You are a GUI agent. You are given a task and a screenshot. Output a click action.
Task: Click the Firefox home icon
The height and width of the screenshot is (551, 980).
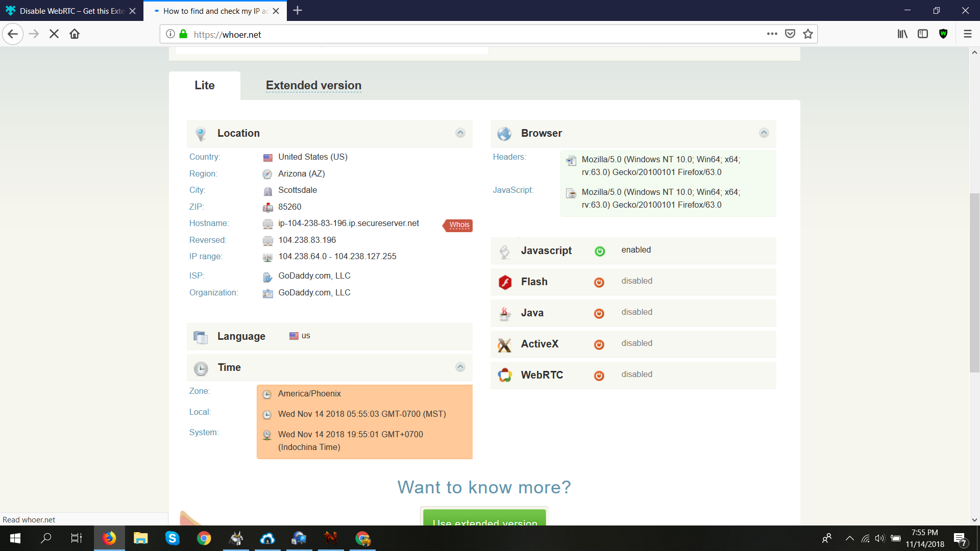[x=75, y=34]
